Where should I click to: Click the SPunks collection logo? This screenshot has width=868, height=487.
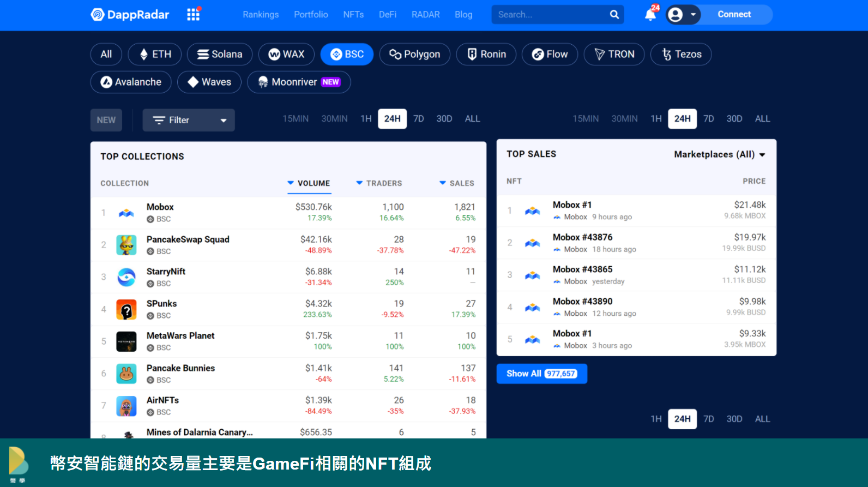[126, 309]
